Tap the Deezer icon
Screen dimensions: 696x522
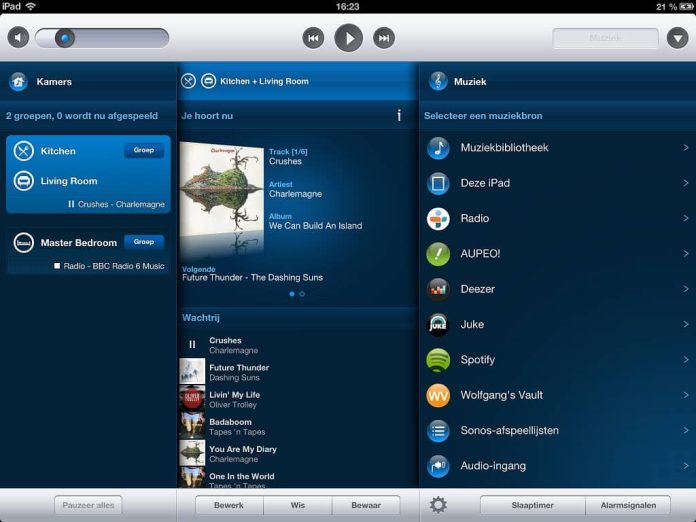click(x=438, y=289)
